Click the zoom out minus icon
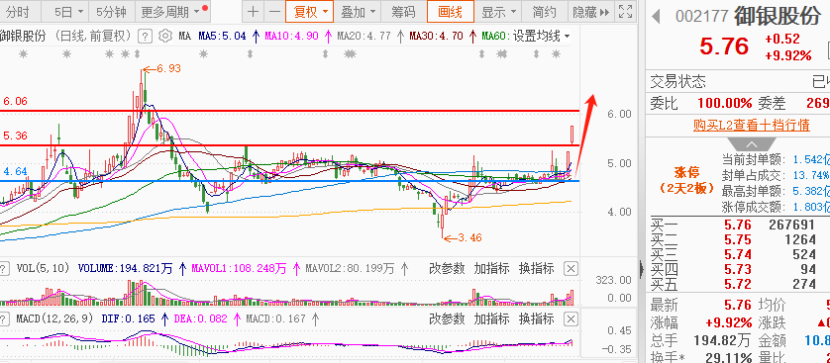 pyautogui.click(x=274, y=12)
